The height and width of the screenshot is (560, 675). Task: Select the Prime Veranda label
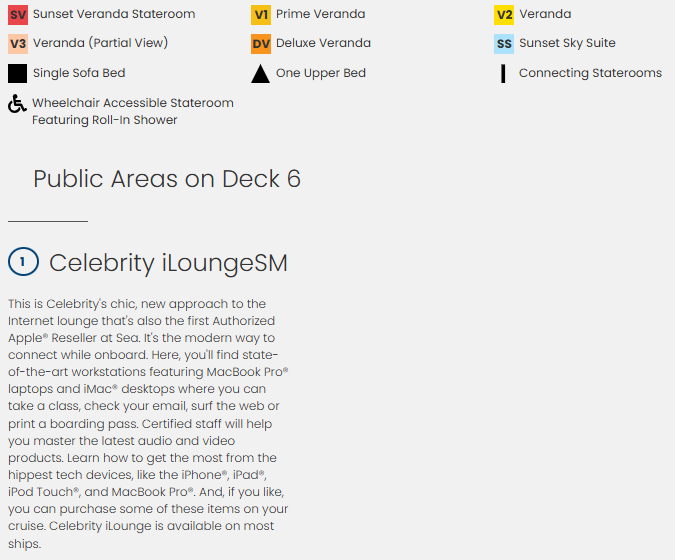click(x=320, y=15)
